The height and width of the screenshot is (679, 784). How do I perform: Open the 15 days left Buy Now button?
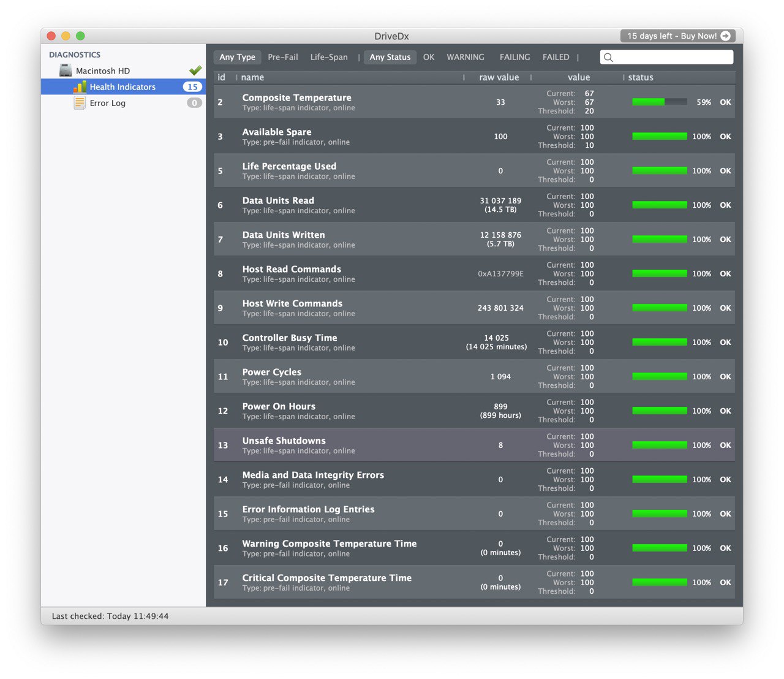coord(677,36)
